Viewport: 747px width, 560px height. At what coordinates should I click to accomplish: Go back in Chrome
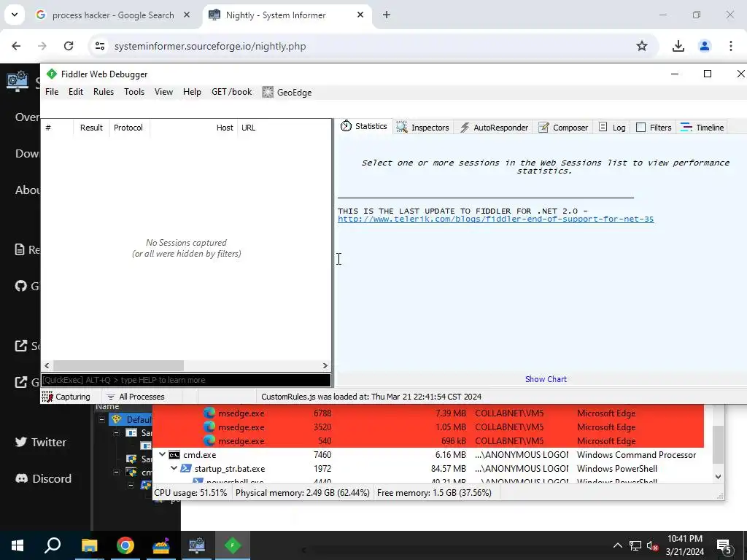pos(16,46)
